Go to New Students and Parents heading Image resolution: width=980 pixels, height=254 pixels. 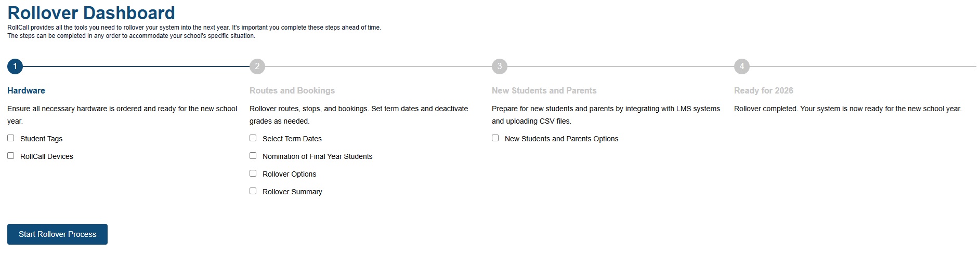pos(544,90)
